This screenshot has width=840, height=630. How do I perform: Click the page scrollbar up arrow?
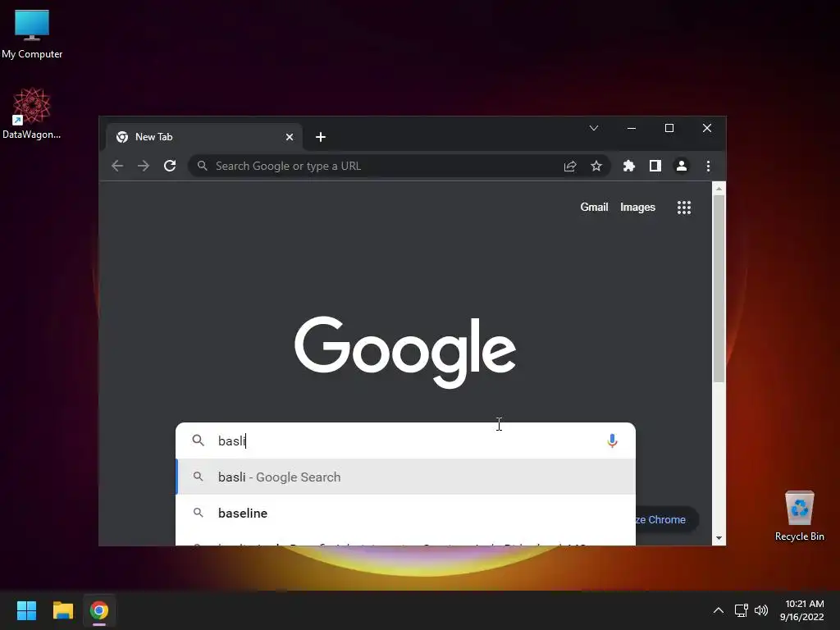click(719, 189)
